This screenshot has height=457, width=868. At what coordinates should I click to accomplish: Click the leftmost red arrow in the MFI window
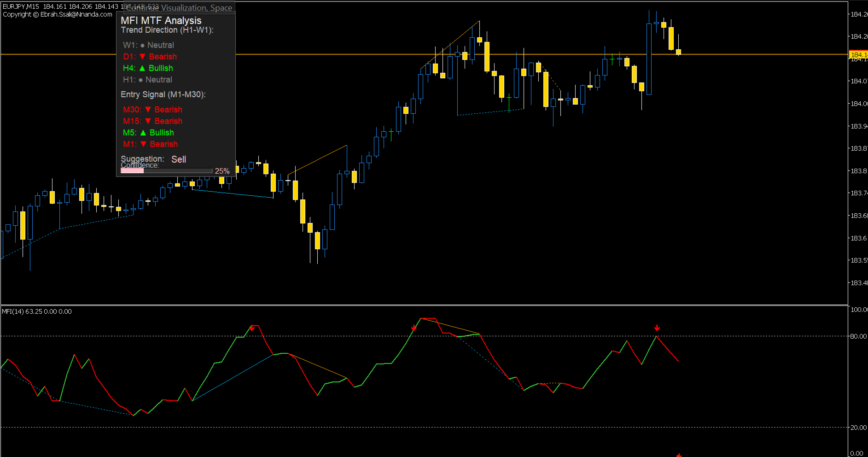(252, 328)
